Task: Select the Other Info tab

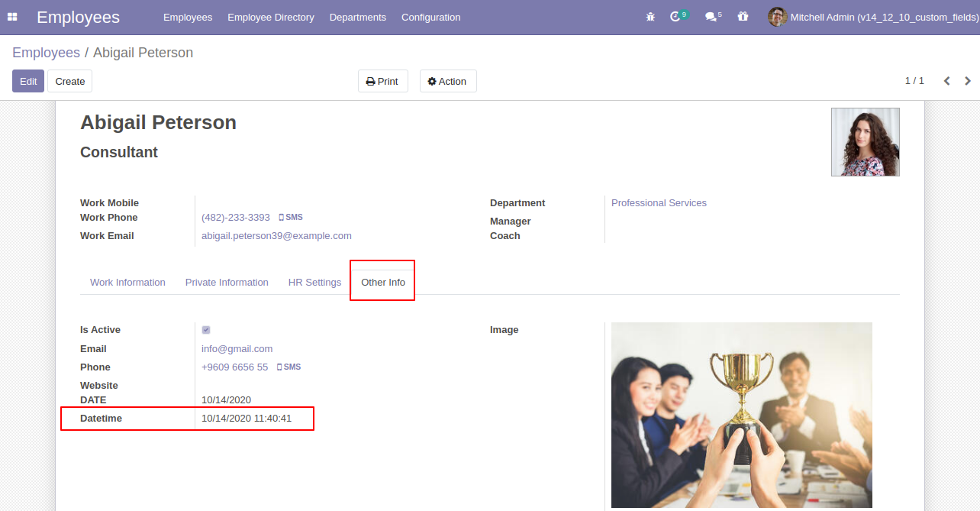Action: click(x=383, y=283)
